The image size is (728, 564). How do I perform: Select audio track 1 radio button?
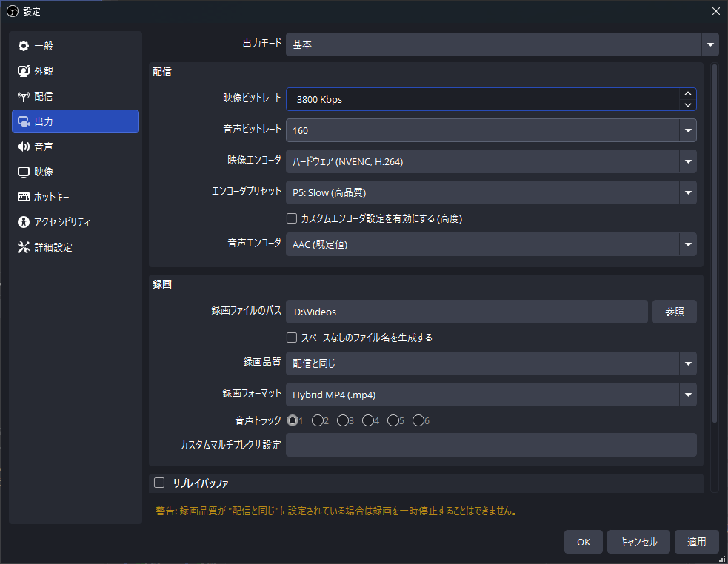[x=293, y=420]
